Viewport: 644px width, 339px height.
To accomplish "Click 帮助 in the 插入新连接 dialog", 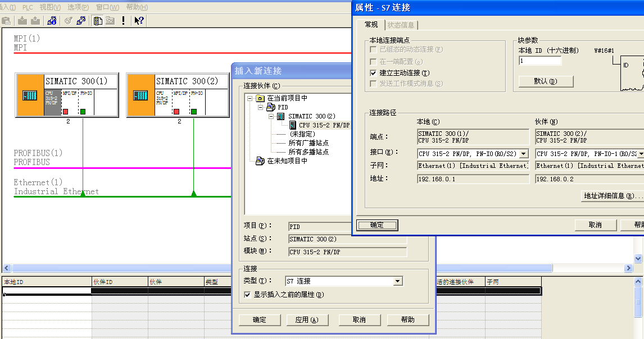I will pyautogui.click(x=408, y=320).
